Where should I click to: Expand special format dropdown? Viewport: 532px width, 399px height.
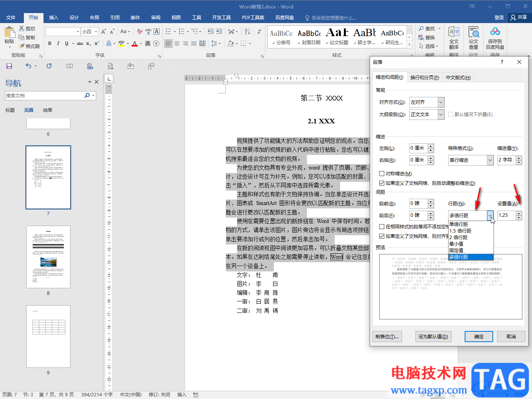coord(490,160)
